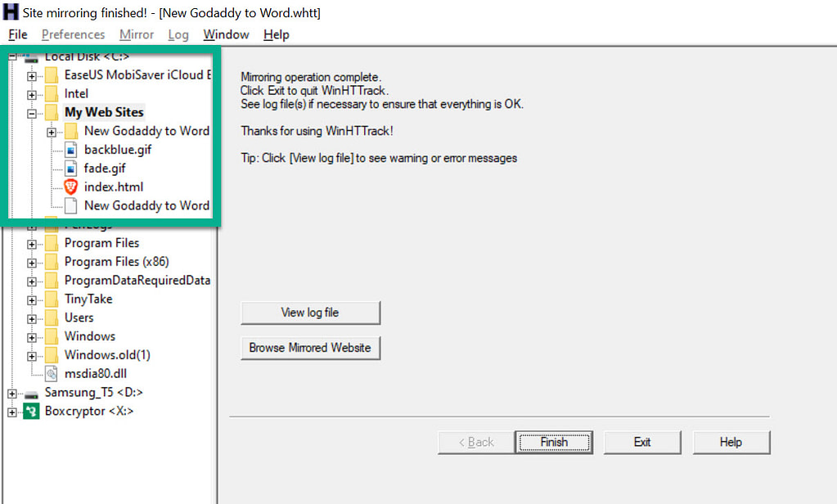The width and height of the screenshot is (837, 504).
Task: Click the Browse Mirrored Website button
Action: pyautogui.click(x=310, y=348)
